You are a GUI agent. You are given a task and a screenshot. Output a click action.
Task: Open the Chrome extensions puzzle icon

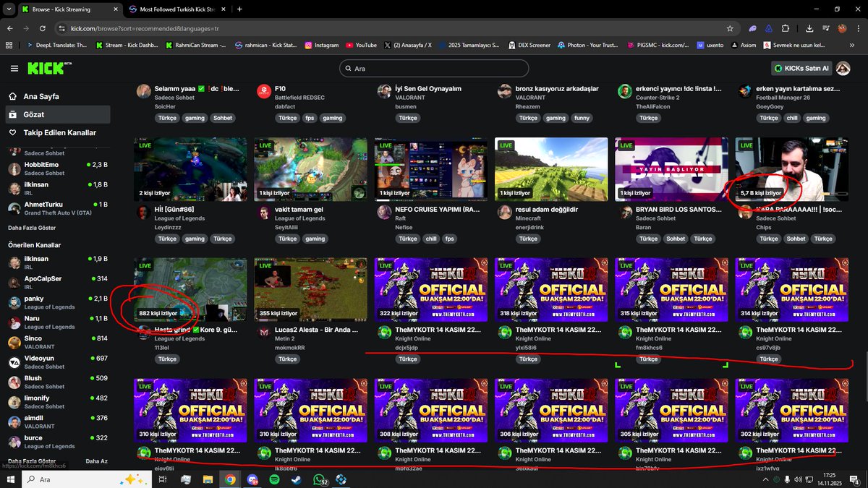click(786, 28)
